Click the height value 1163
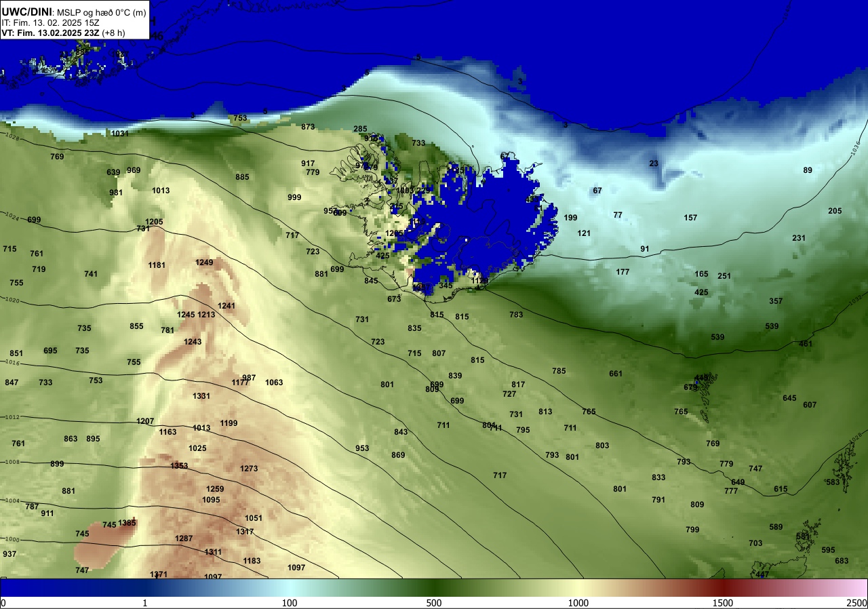 point(167,432)
